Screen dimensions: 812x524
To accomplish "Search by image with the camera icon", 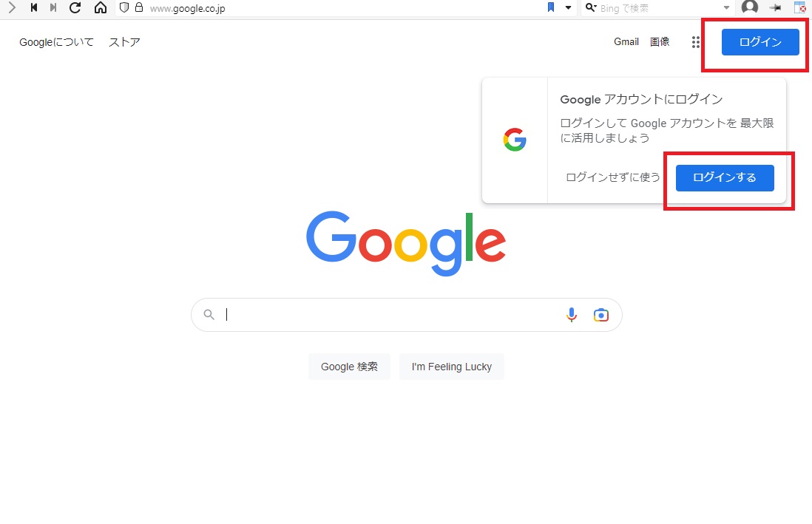I will (x=601, y=315).
